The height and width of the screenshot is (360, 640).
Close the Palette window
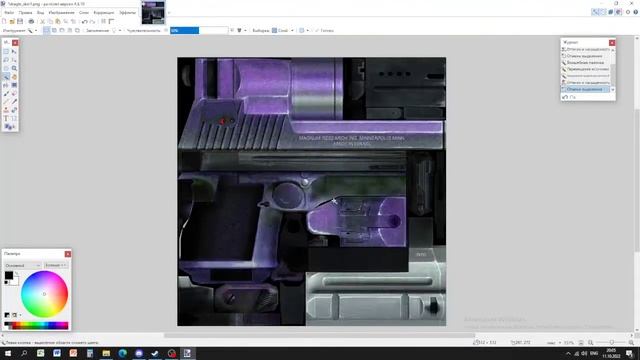pyautogui.click(x=68, y=254)
